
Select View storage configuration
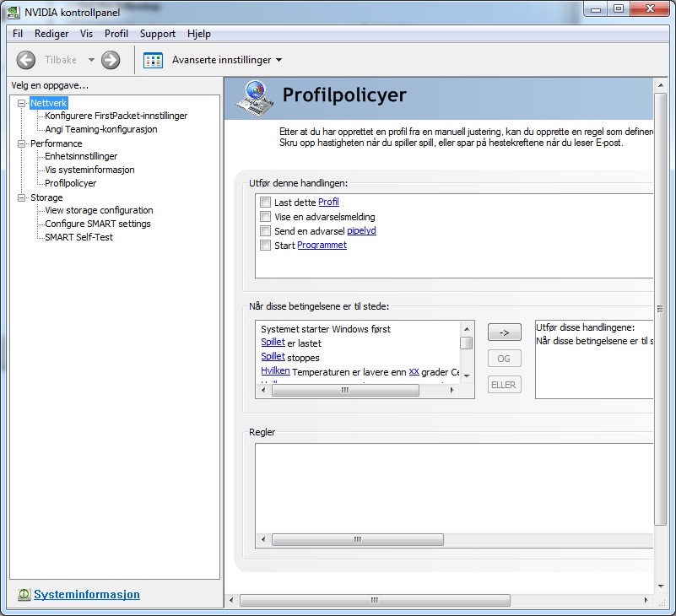(x=99, y=210)
